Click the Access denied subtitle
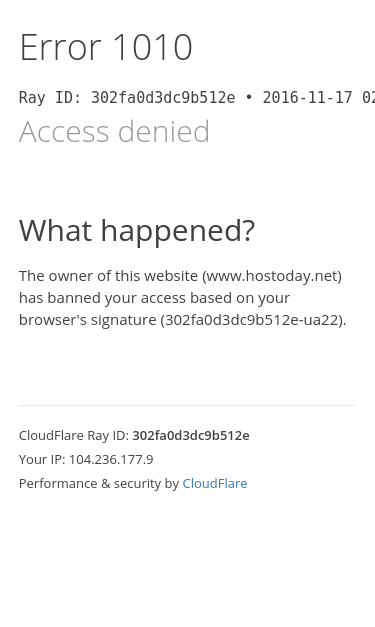This screenshot has width=375, height=627. (114, 131)
